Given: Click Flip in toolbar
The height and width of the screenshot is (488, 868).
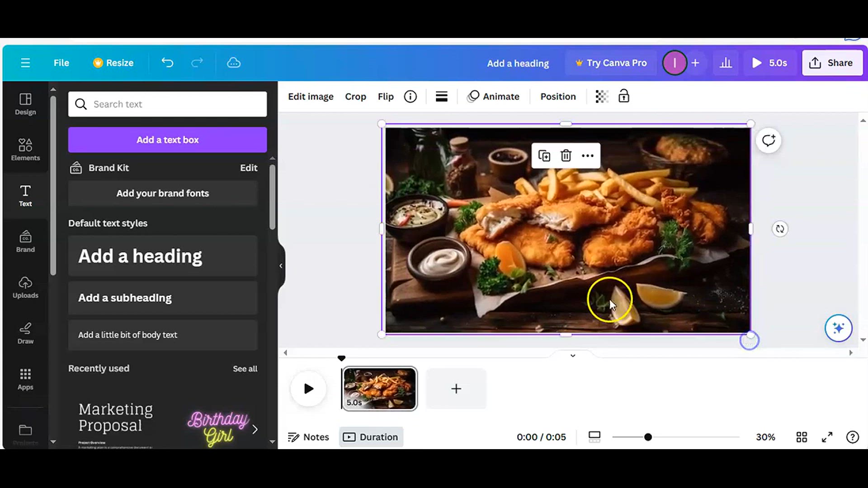Looking at the screenshot, I should [x=386, y=97].
